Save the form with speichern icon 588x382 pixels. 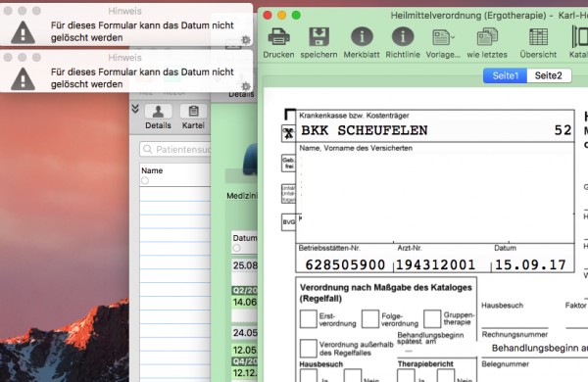[318, 37]
